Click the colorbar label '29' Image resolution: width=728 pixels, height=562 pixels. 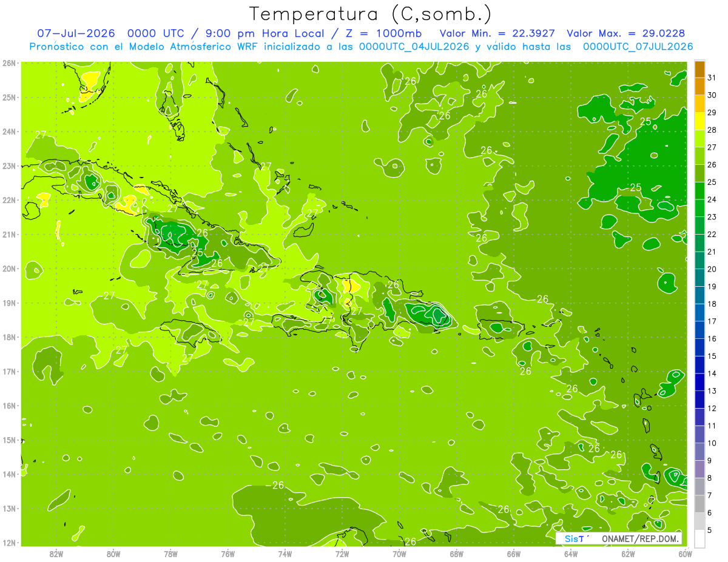pyautogui.click(x=712, y=113)
